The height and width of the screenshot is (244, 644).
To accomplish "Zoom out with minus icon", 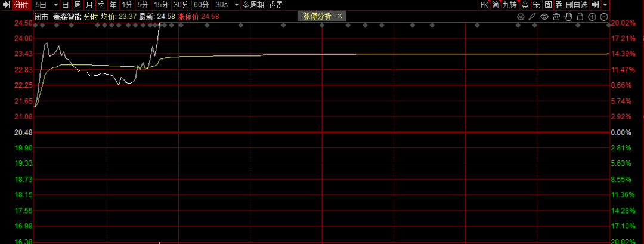I will tap(605, 17).
